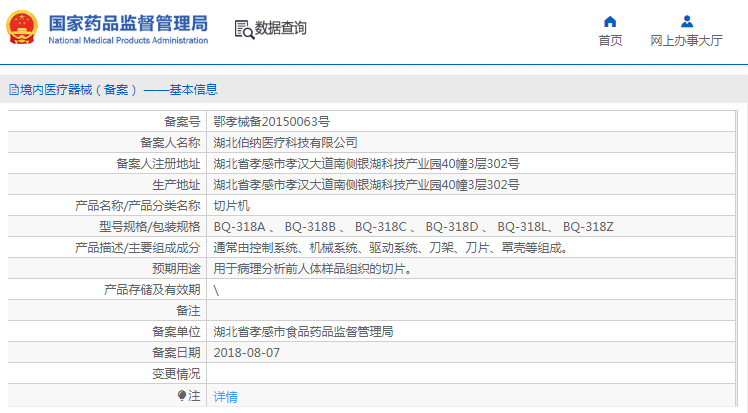Image resolution: width=748 pixels, height=413 pixels.
Task: Open the 网上办事大厅 text link
Action: pyautogui.click(x=686, y=40)
